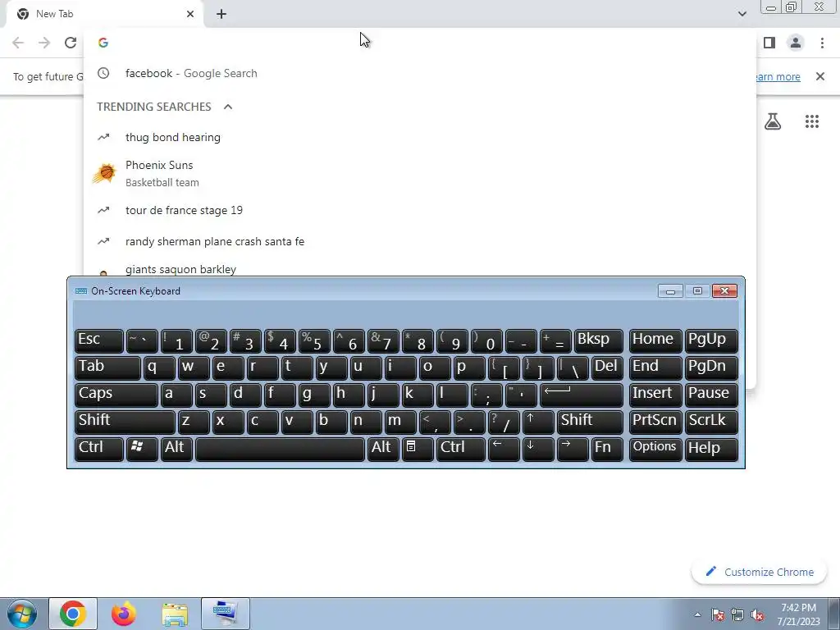This screenshot has height=630, width=840.
Task: Click the keyboard Help key
Action: (711, 449)
